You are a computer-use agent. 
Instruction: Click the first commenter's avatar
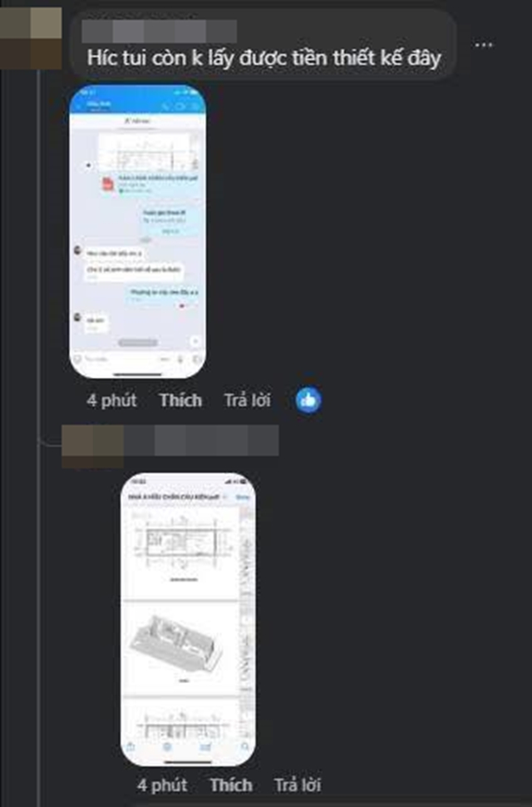pos(31,38)
